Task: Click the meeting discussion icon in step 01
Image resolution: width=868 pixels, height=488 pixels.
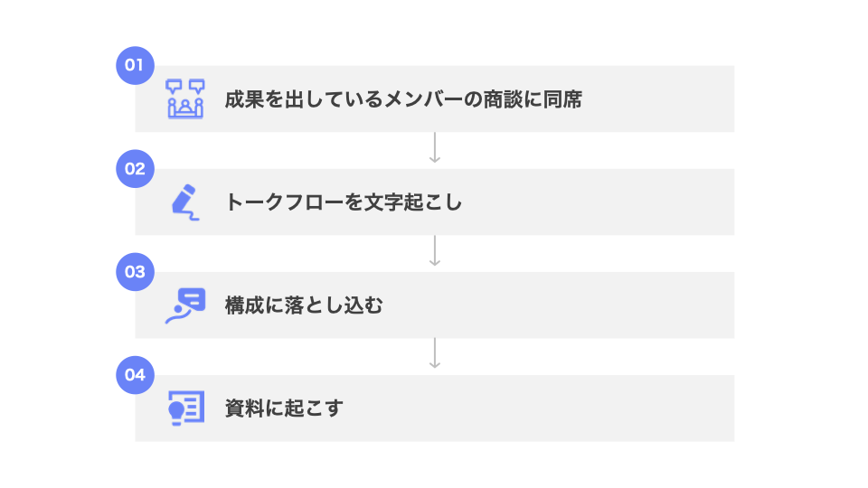Action: point(185,99)
